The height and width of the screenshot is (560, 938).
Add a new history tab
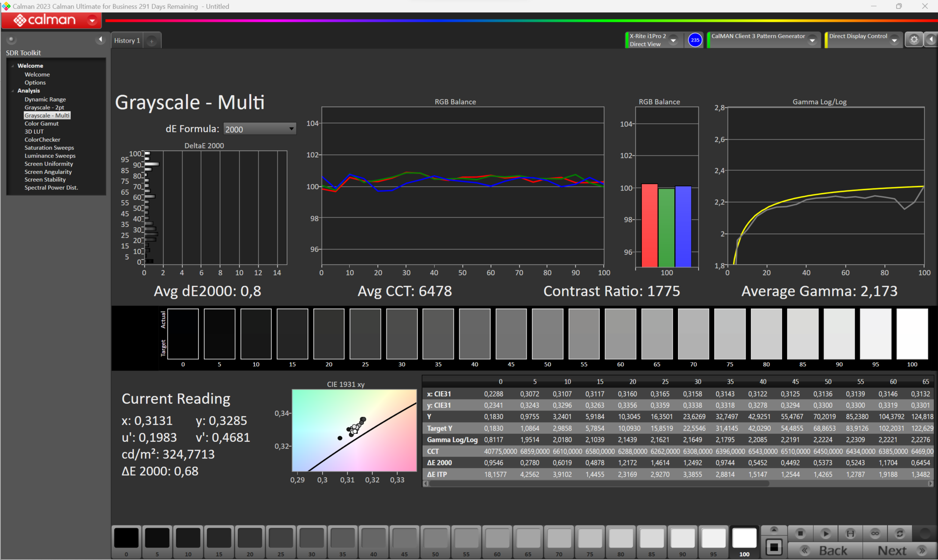151,41
